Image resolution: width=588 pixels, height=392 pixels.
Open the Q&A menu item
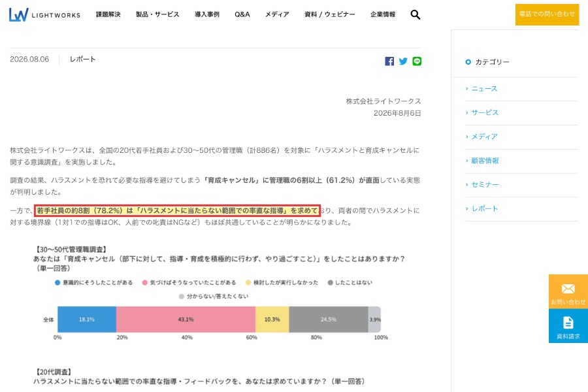click(242, 14)
